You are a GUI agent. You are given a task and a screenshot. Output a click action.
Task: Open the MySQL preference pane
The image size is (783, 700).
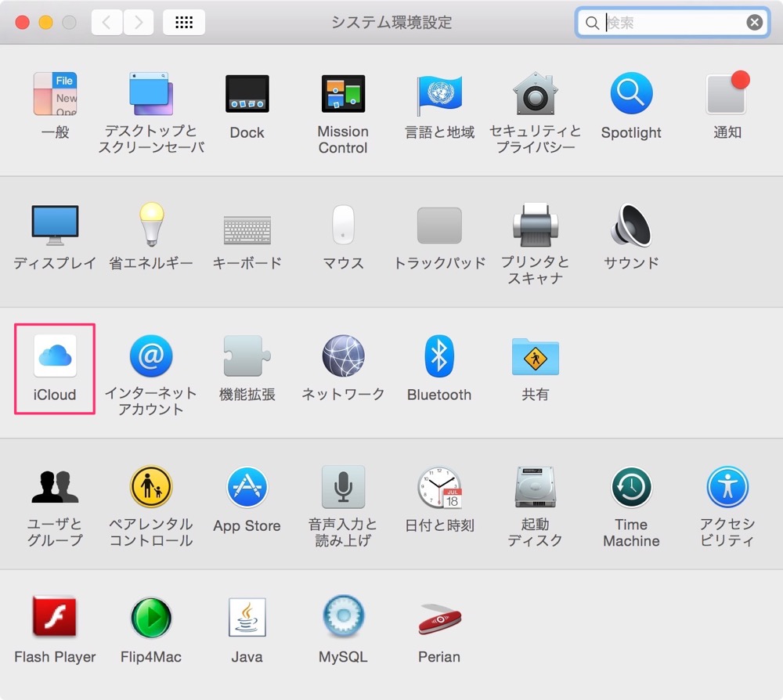point(343,617)
